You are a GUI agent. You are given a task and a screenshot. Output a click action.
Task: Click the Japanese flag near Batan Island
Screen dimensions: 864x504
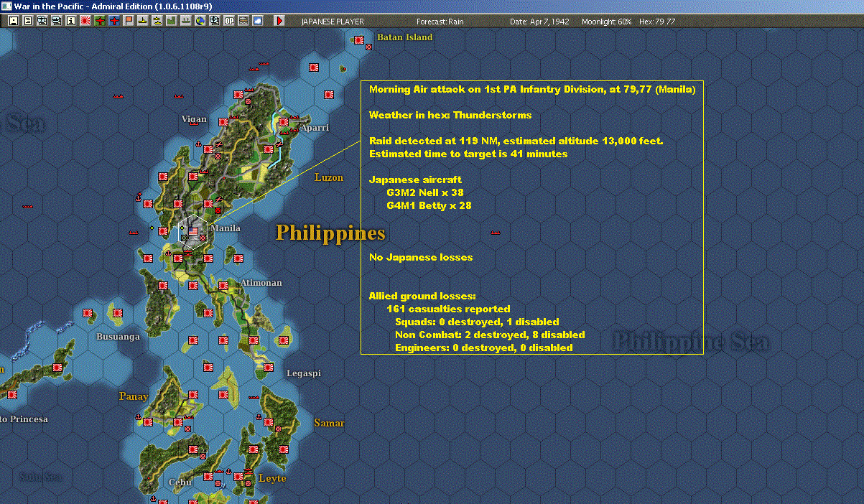pos(359,40)
